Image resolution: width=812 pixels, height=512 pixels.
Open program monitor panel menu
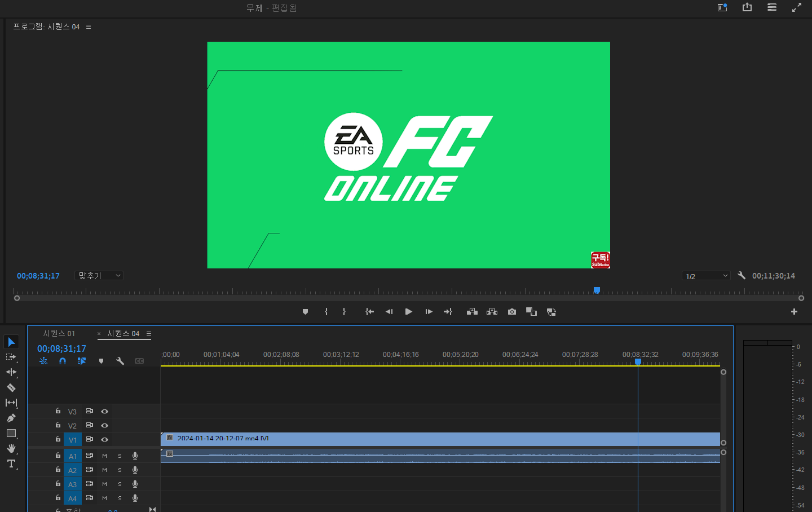[x=89, y=27]
